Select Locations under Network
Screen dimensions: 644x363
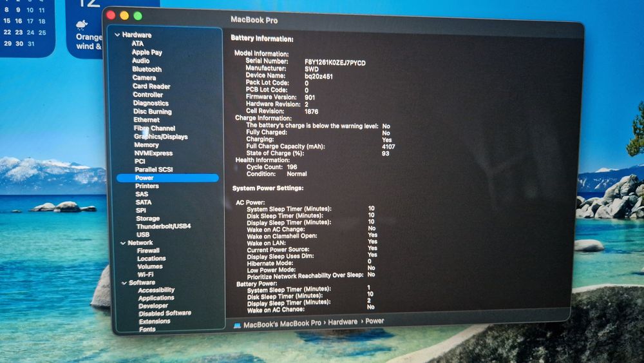click(151, 259)
